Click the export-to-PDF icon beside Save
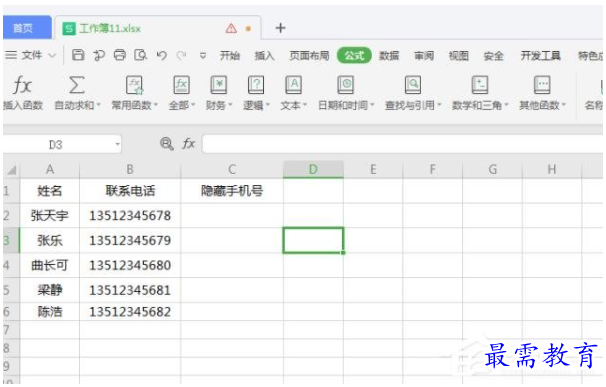 tap(99, 55)
